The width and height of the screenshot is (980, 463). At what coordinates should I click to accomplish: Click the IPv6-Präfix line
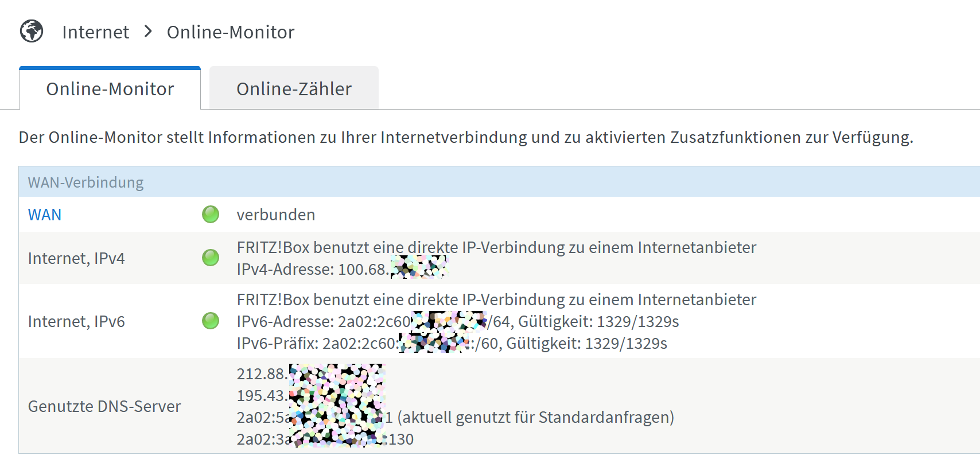point(452,343)
